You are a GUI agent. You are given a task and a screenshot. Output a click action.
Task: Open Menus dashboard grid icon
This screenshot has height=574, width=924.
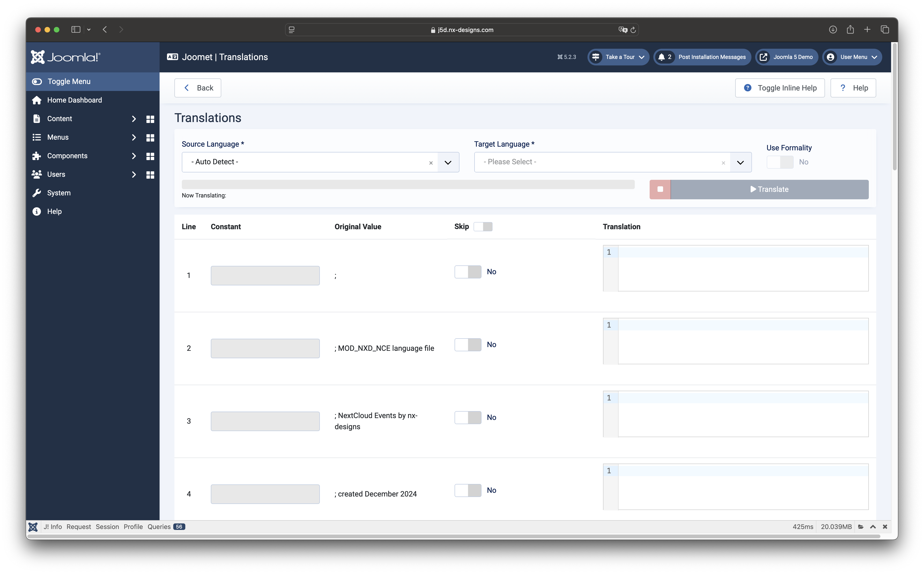pyautogui.click(x=150, y=138)
